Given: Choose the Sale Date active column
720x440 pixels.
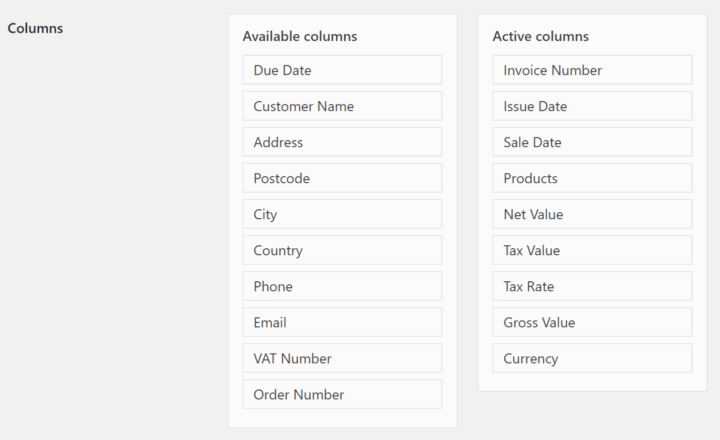Looking at the screenshot, I should (x=592, y=142).
